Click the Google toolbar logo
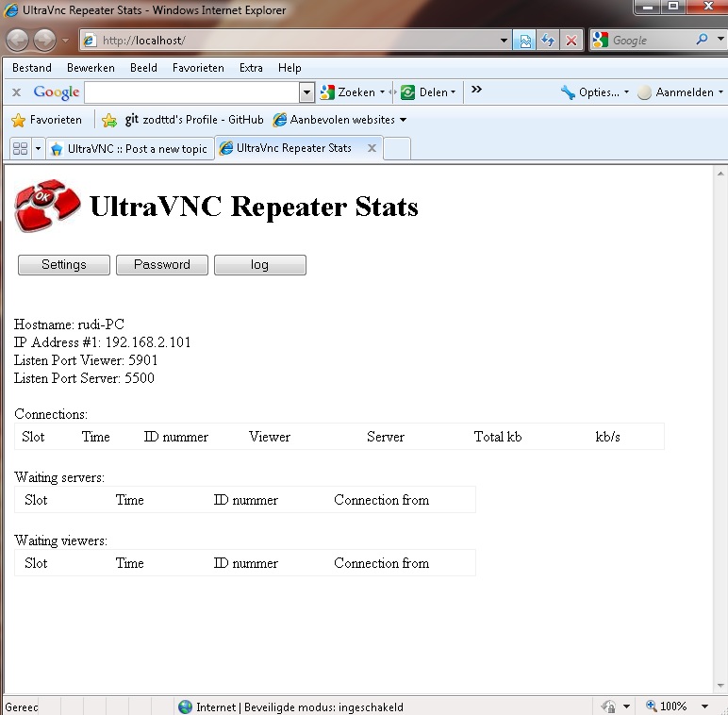The image size is (728, 715). pos(57,91)
